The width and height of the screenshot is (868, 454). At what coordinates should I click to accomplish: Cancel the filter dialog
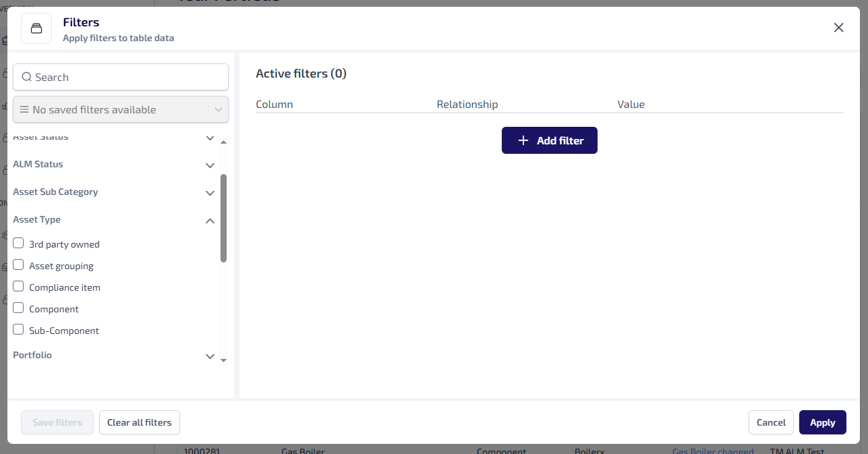(x=770, y=422)
